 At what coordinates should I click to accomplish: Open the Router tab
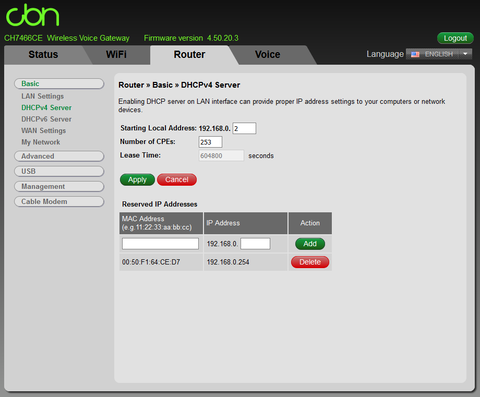(x=189, y=54)
